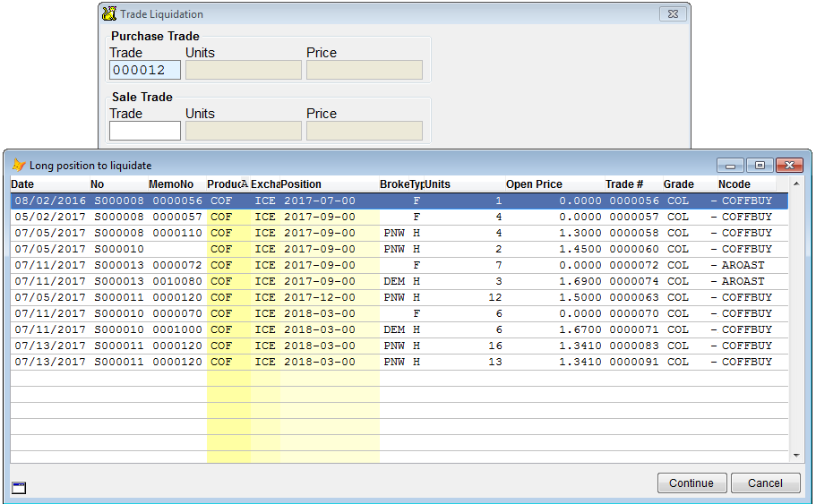Click date cell 05/02/2017
Viewport: 816px width, 504px height.
[50, 217]
